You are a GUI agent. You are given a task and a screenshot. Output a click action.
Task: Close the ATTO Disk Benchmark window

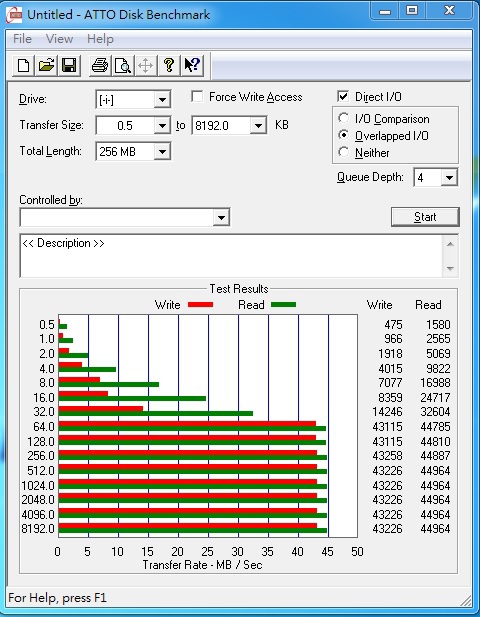(449, 11)
